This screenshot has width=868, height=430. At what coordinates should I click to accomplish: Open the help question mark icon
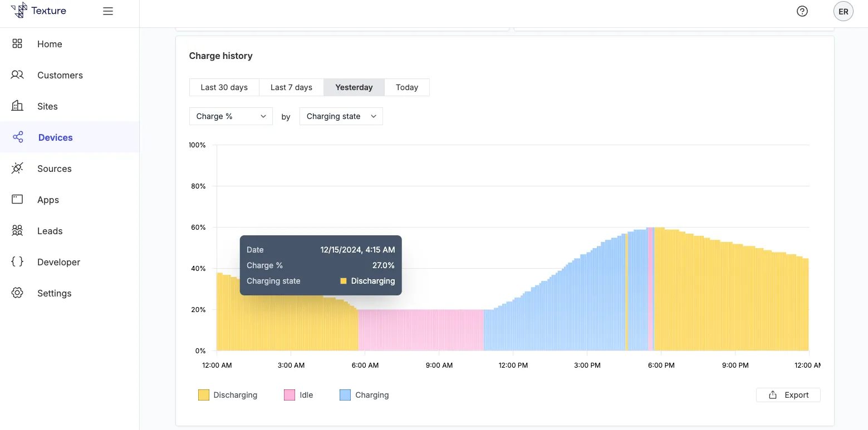click(802, 11)
